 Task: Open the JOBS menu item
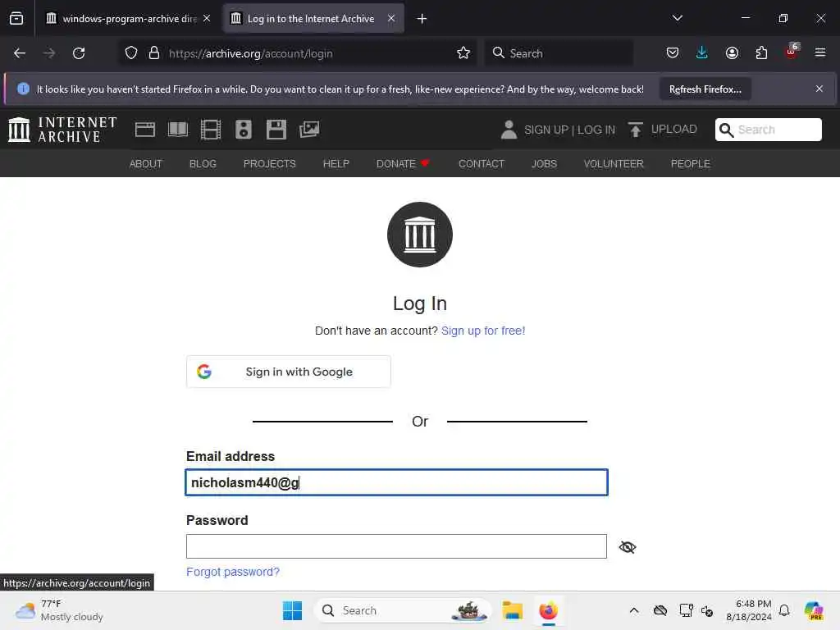tap(544, 164)
